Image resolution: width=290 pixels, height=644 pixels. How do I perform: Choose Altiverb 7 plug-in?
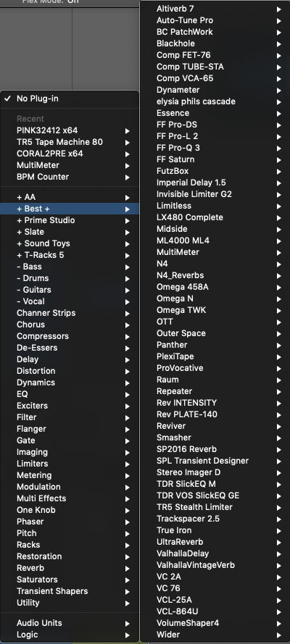(x=215, y=9)
